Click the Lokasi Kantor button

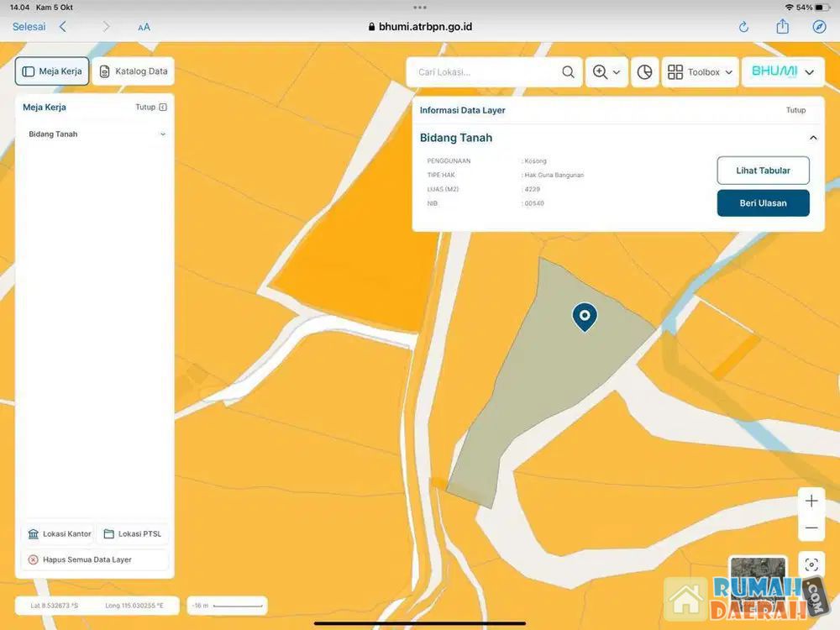point(59,534)
